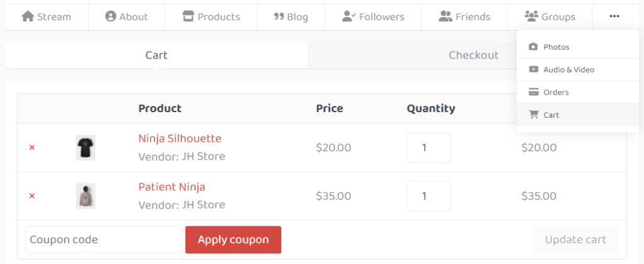Open the Patient Ninja product link

pos(172,187)
